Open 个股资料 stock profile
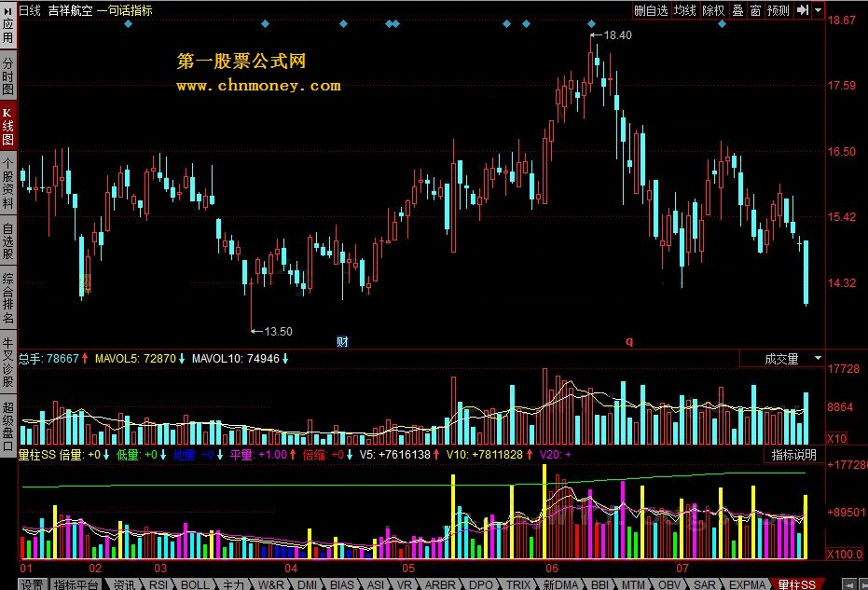 pyautogui.click(x=8, y=184)
